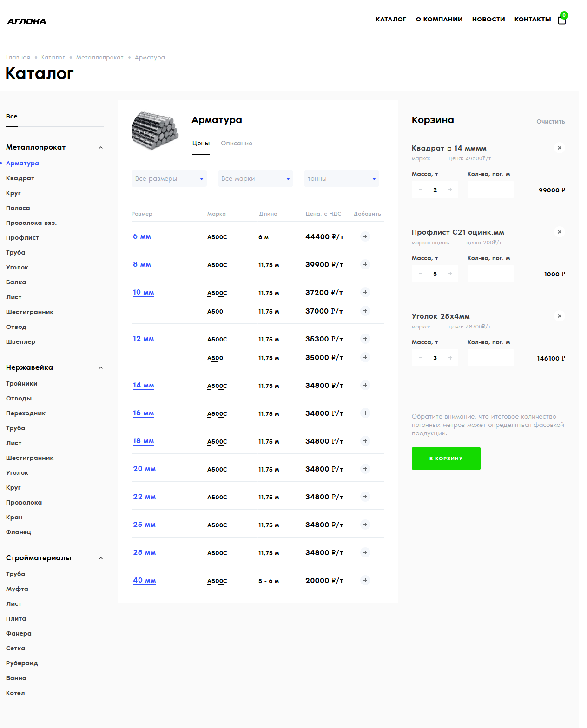This screenshot has height=728, width=587.
Task: Add 40 мм rebar to cart
Action: (x=365, y=580)
